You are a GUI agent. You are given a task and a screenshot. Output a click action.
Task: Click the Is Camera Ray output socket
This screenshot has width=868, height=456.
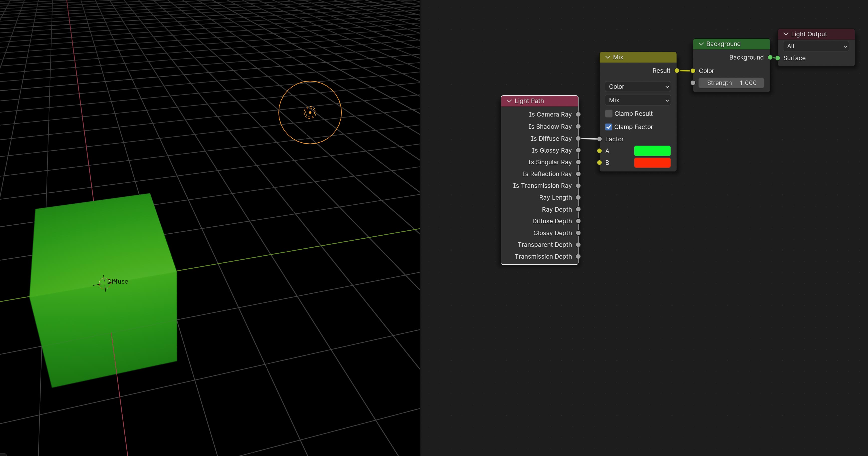pos(578,115)
